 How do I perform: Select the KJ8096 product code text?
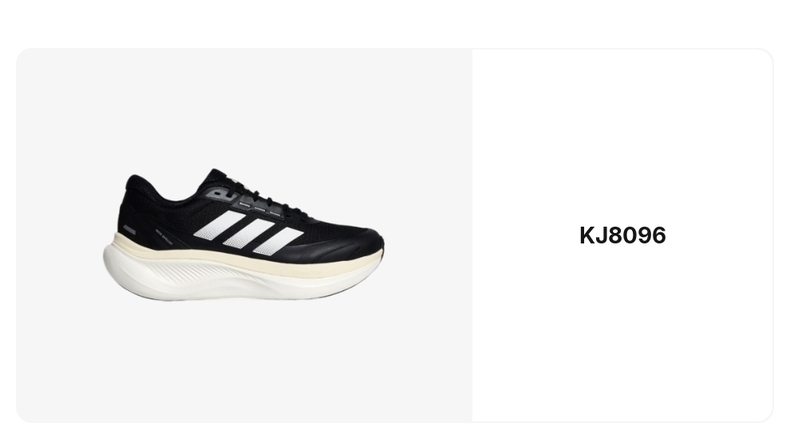[623, 236]
